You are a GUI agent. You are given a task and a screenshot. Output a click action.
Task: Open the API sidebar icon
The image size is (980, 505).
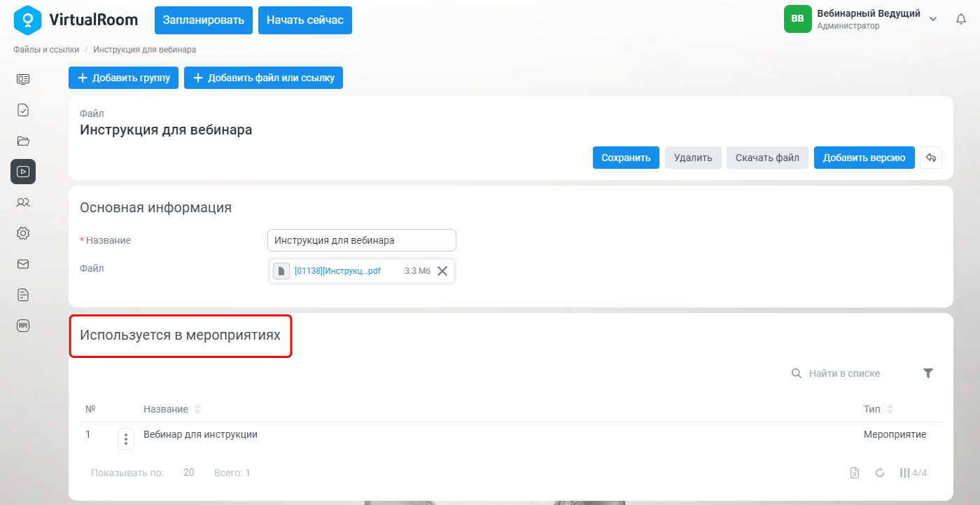click(23, 326)
